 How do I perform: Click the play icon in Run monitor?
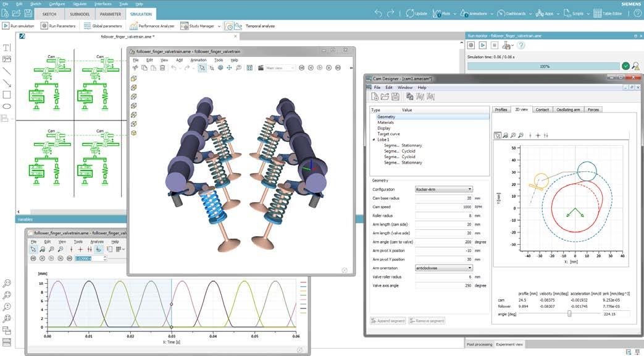coord(483,45)
